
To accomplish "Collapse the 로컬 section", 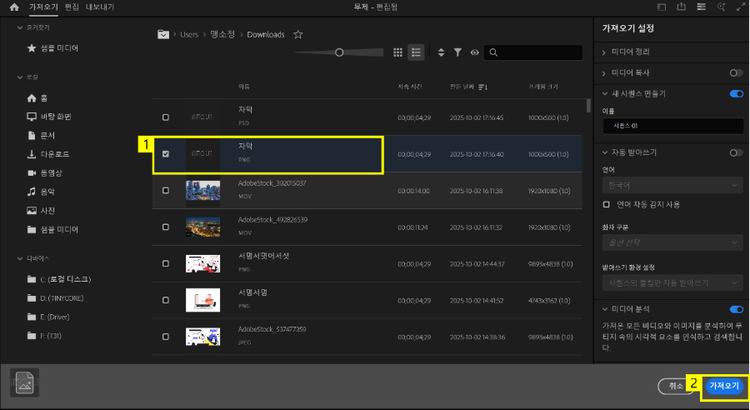I will pos(20,77).
